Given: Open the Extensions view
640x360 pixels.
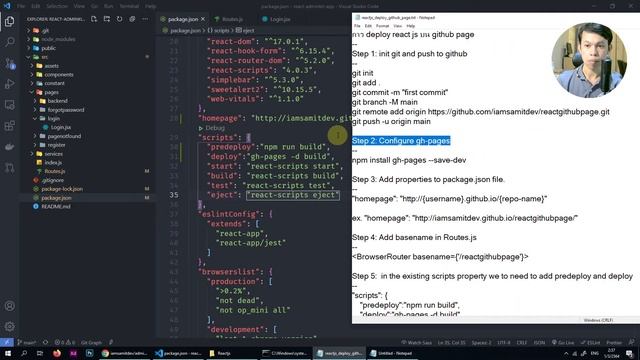Looking at the screenshot, I should pos(9,126).
